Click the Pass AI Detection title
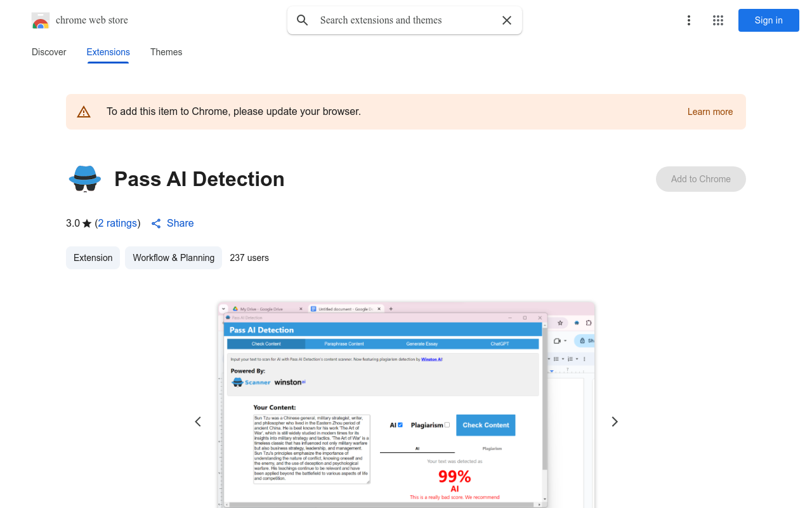Viewport: 812px width, 508px height. click(199, 179)
